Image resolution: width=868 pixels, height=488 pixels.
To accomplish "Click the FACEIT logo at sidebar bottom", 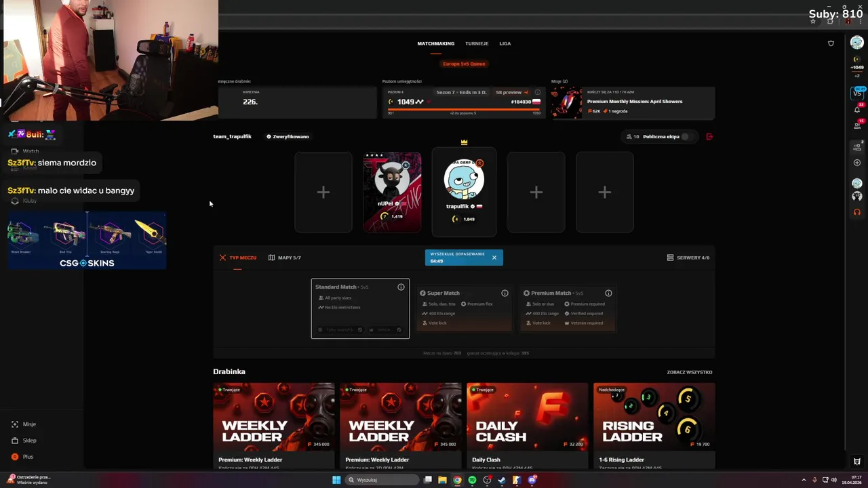I will (857, 462).
